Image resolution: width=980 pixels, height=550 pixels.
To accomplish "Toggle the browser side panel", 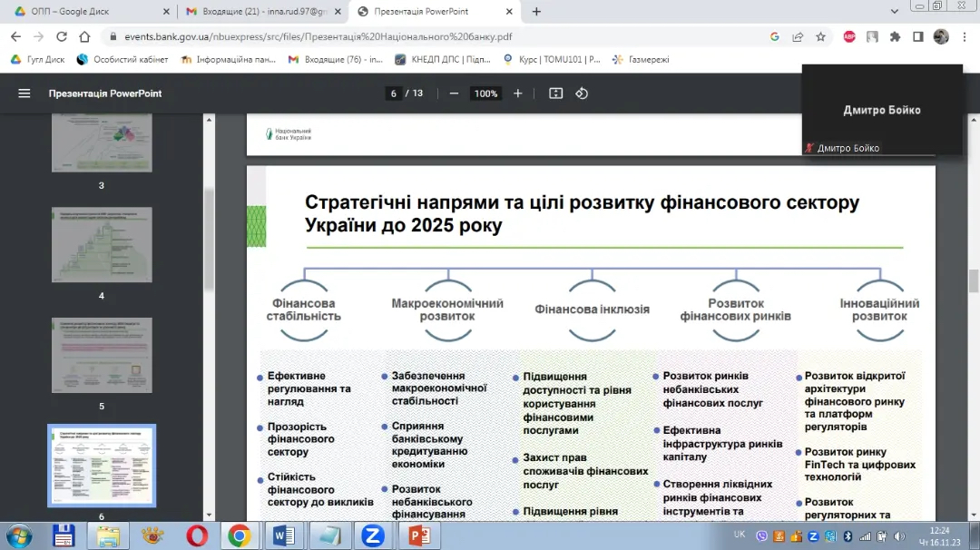I will point(917,37).
